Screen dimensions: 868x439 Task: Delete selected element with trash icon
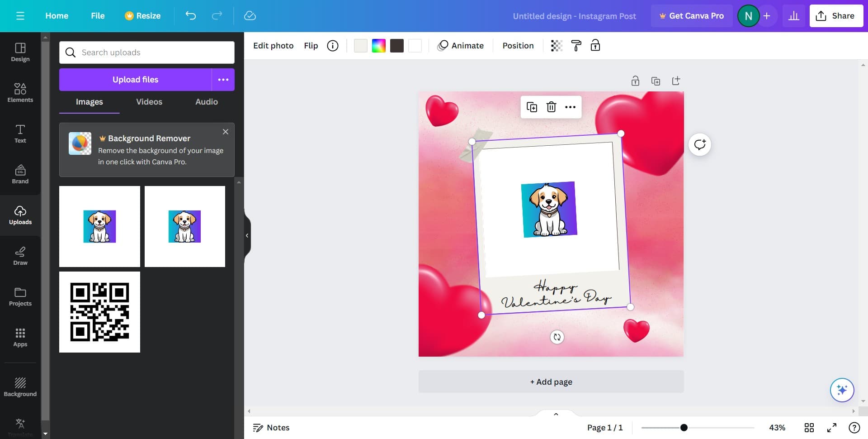(551, 107)
